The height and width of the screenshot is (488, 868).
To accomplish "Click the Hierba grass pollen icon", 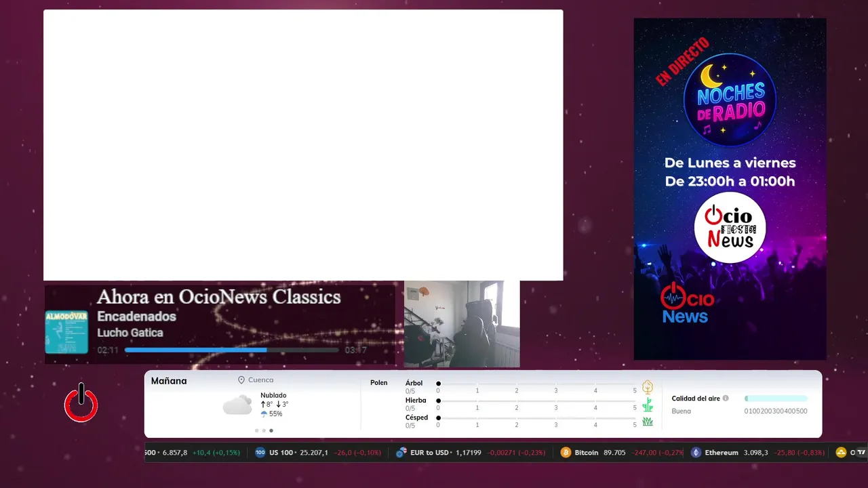I will coord(648,405).
